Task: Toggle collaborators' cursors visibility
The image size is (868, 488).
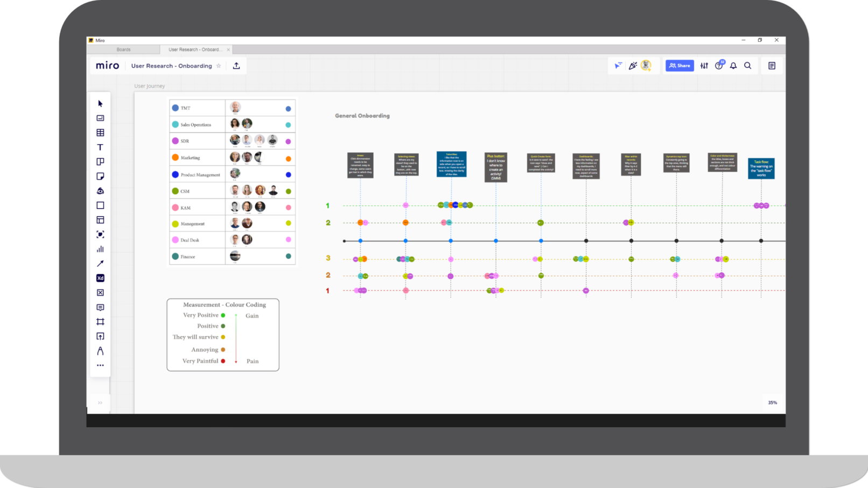Action: [618, 66]
